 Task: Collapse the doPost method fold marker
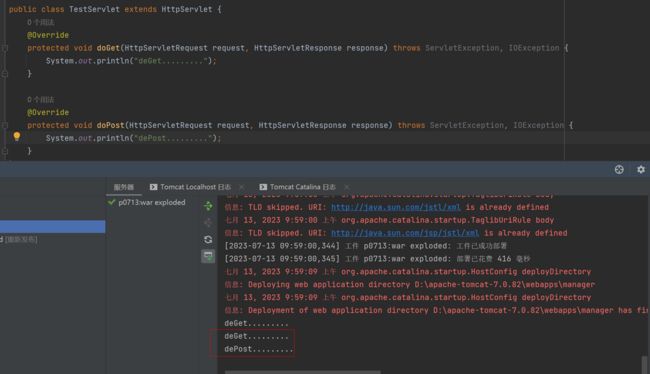(x=5, y=125)
